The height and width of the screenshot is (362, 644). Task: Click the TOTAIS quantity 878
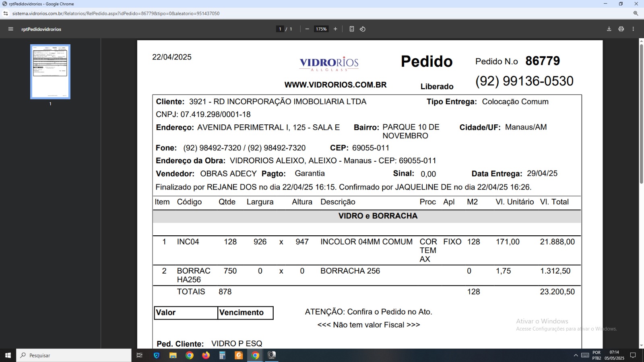[x=225, y=292]
